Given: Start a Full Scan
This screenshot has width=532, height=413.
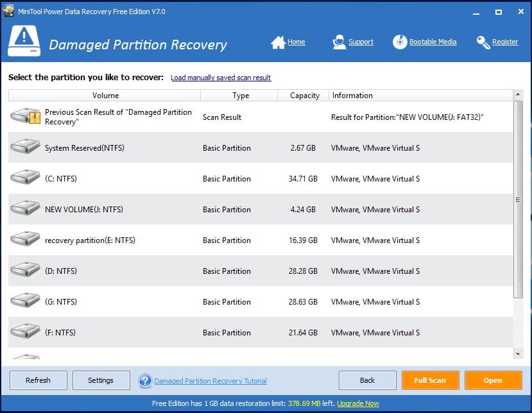Looking at the screenshot, I should pos(430,380).
